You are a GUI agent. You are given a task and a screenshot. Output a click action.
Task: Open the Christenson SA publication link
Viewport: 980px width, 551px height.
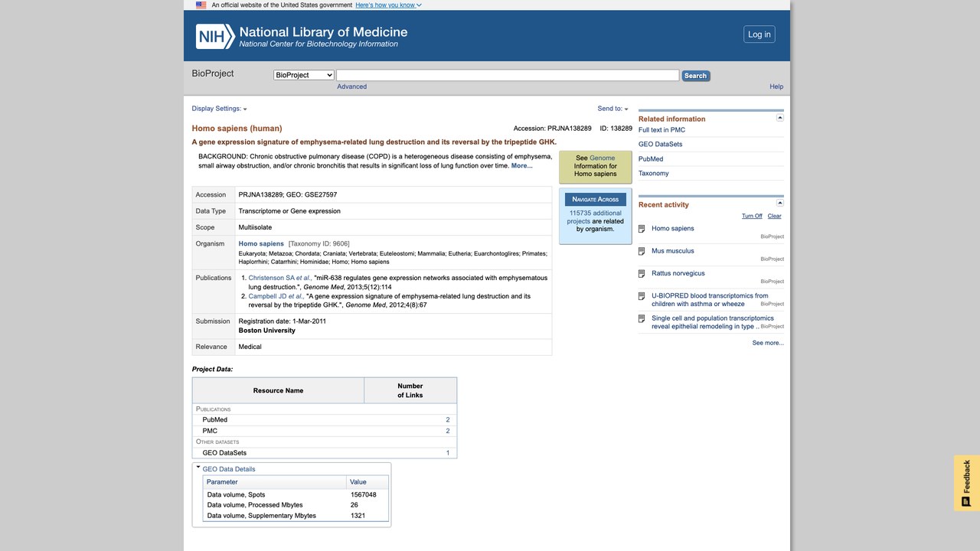(279, 278)
